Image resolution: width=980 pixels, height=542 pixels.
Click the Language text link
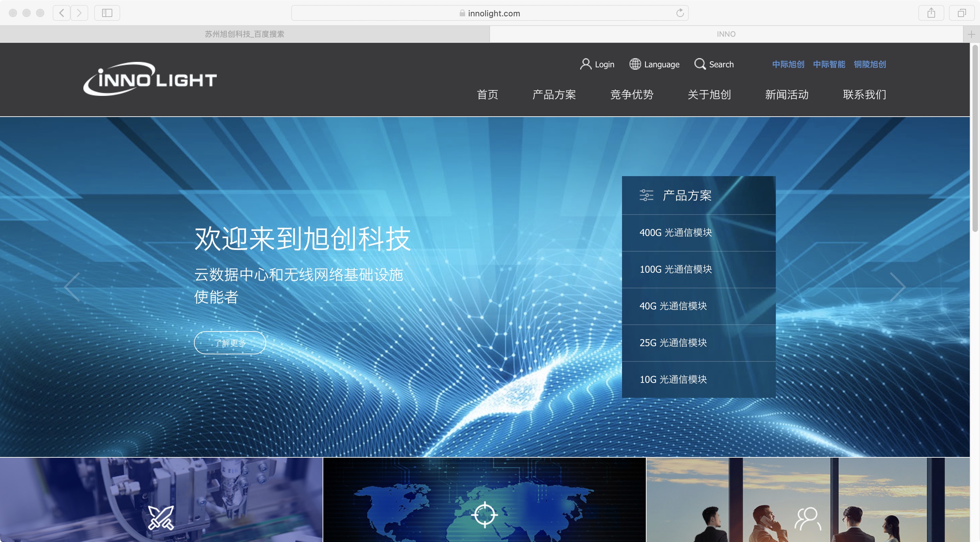(661, 65)
